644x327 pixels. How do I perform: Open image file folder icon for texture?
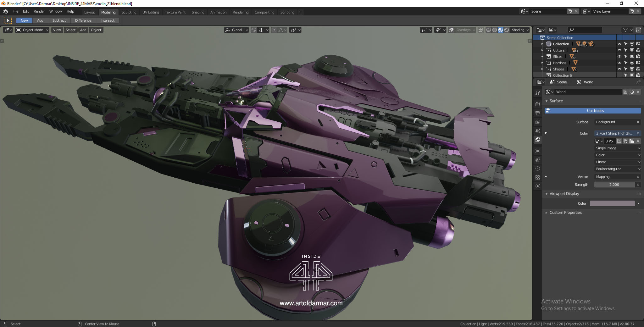(632, 141)
